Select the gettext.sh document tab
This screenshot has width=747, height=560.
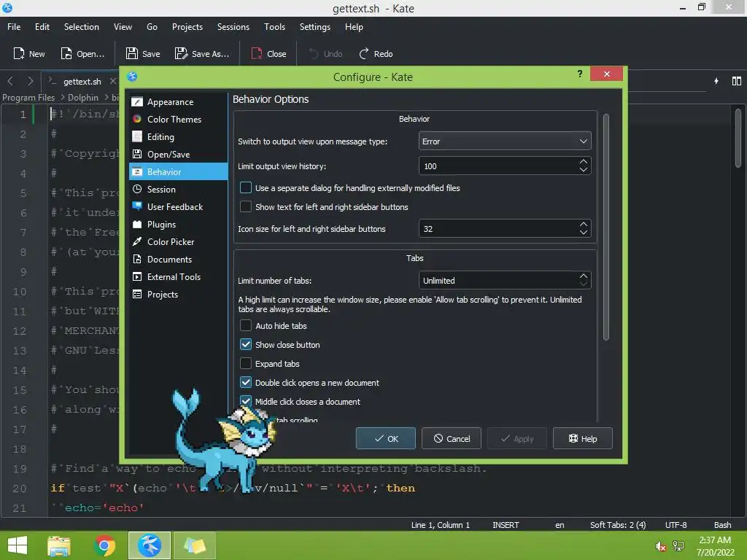[x=82, y=82]
